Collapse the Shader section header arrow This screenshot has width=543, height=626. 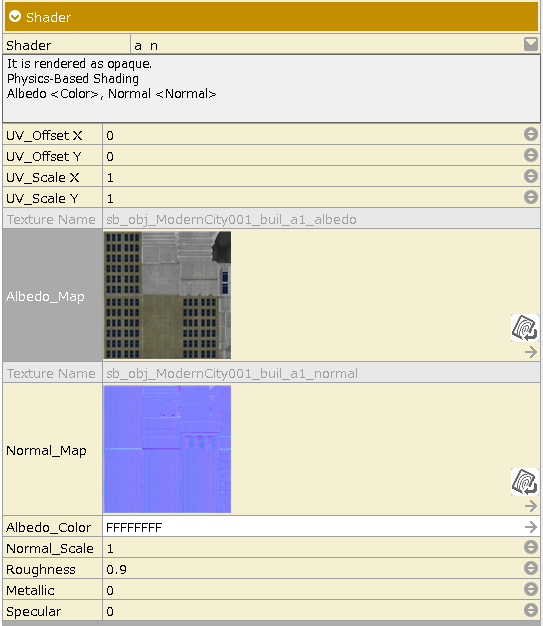pos(15,17)
